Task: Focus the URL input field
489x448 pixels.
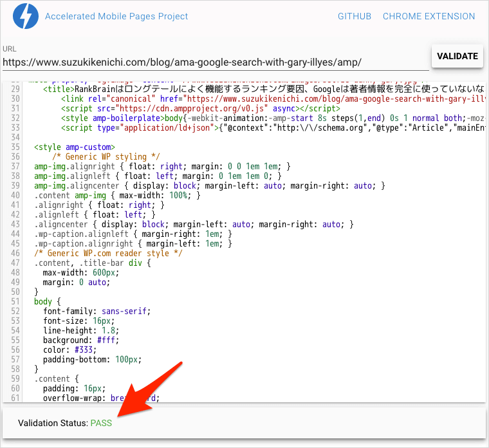Action: [x=216, y=62]
